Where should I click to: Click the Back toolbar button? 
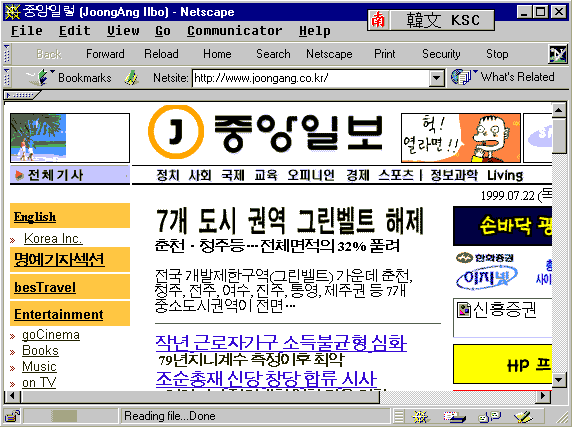49,54
